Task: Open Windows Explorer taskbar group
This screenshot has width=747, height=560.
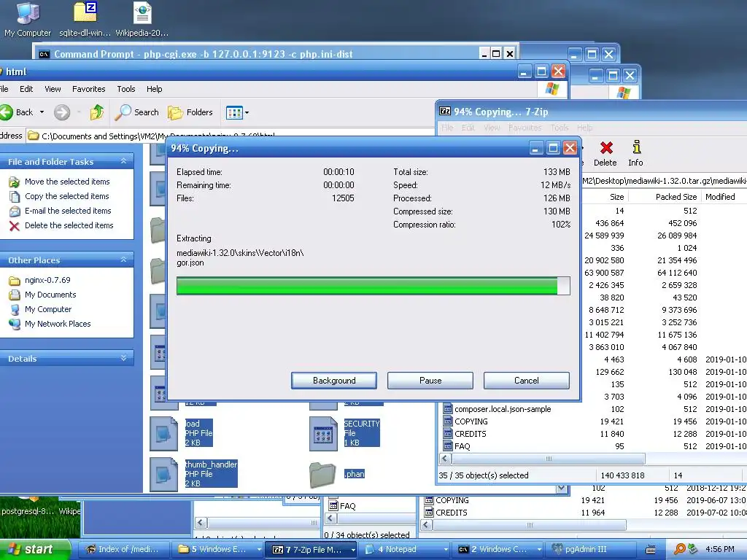Action: point(219,549)
